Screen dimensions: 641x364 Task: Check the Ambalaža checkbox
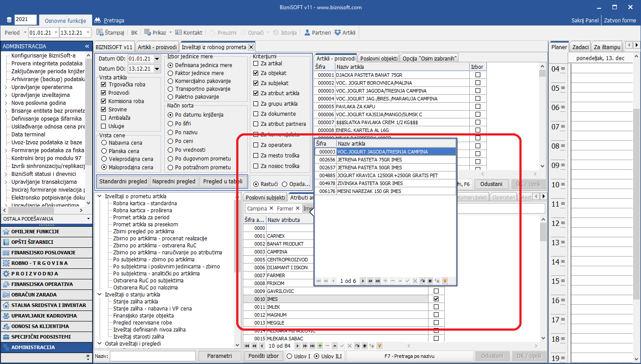[104, 118]
